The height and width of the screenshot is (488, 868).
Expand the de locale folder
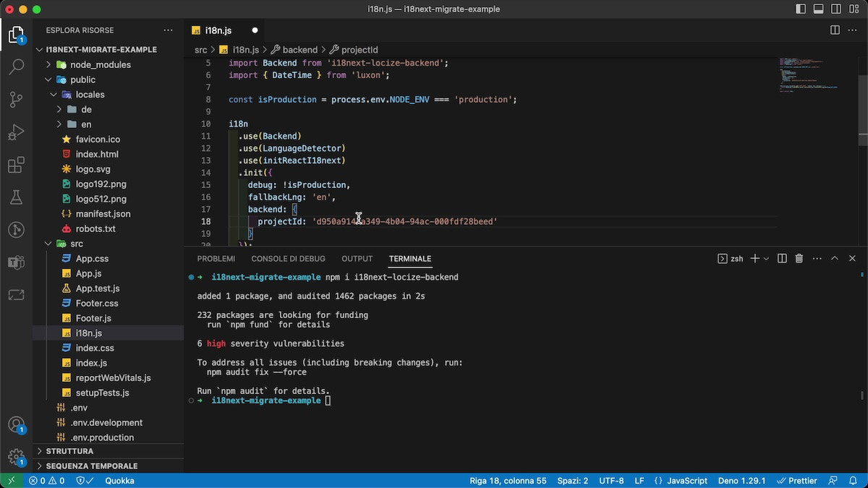pyautogui.click(x=86, y=109)
